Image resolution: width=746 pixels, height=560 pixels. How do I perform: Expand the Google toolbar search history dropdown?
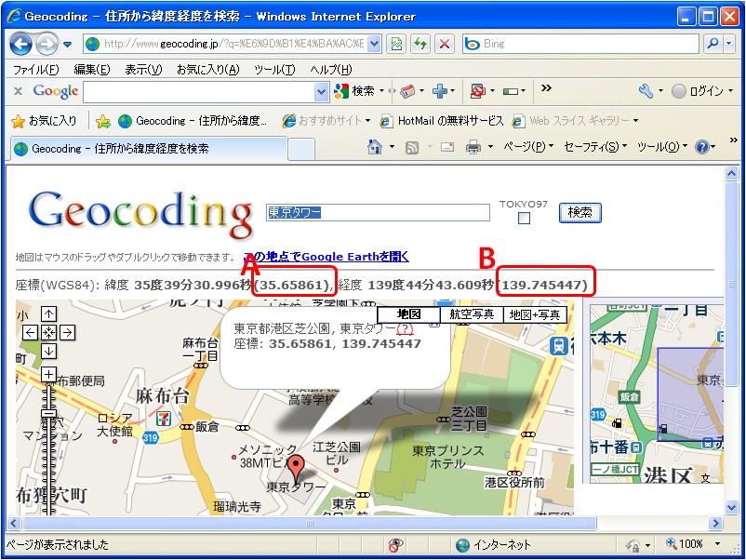(322, 91)
